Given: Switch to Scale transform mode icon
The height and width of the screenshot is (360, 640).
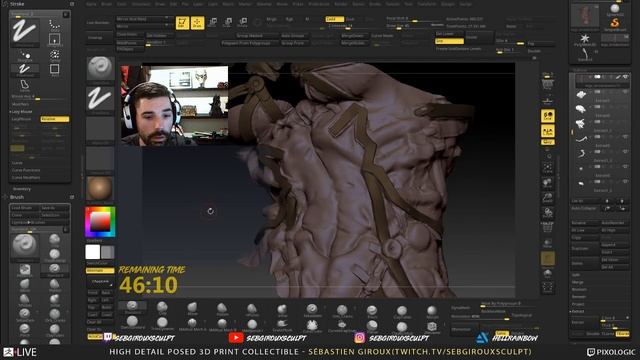Looking at the screenshot, I should tap(228, 22).
